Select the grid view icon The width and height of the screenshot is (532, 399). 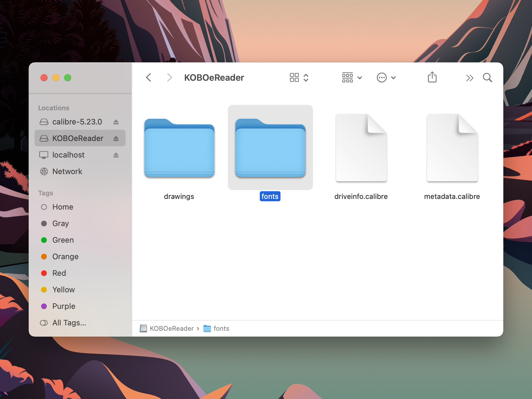[294, 77]
